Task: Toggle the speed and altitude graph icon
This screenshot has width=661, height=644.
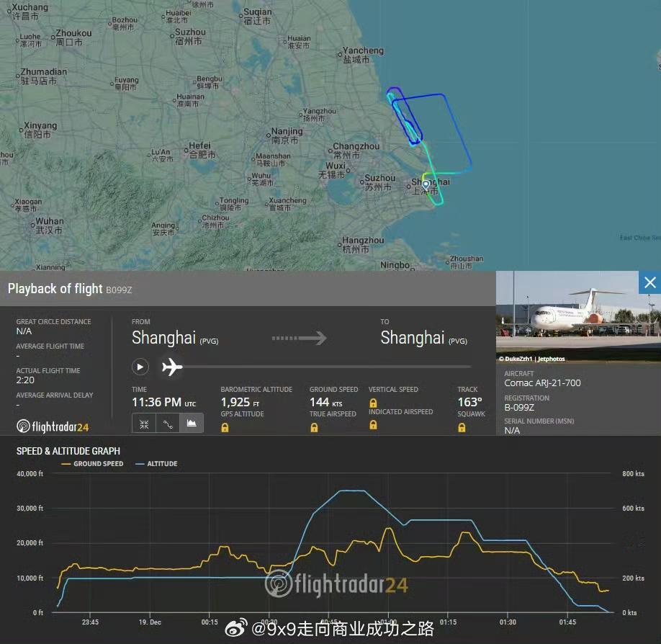Action: point(192,424)
